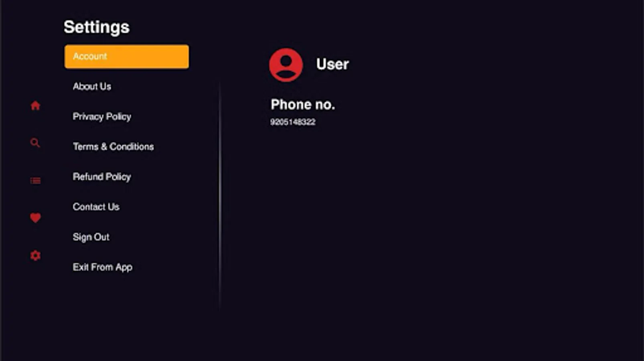
Task: Go to Contact Us
Action: [x=96, y=207]
